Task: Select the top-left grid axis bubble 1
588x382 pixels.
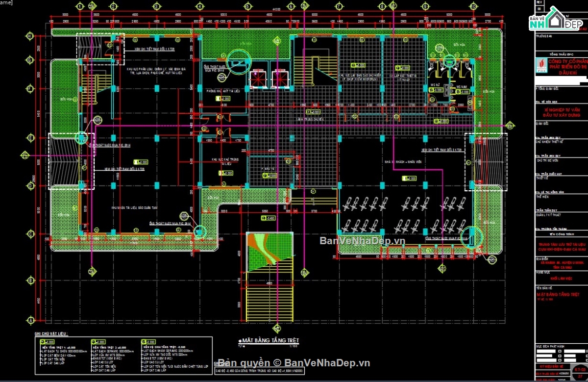Action: click(x=81, y=7)
